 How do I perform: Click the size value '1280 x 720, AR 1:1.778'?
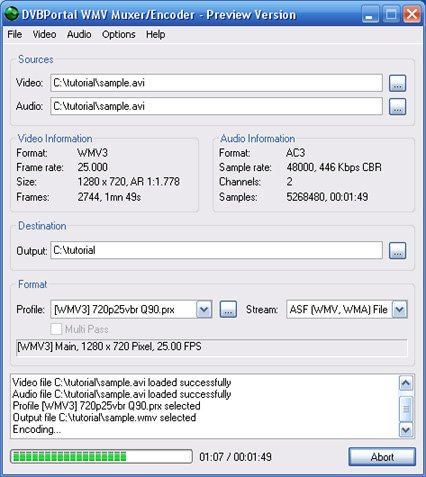coord(129,182)
